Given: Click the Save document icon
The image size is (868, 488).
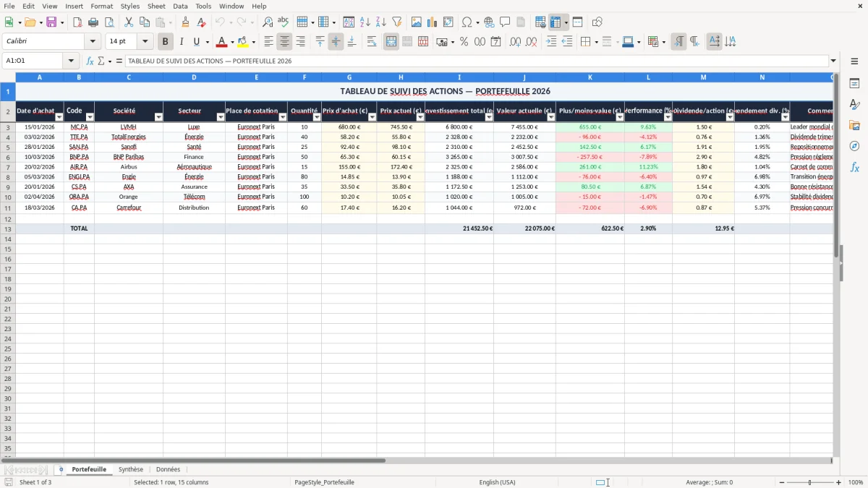Looking at the screenshot, I should (51, 22).
